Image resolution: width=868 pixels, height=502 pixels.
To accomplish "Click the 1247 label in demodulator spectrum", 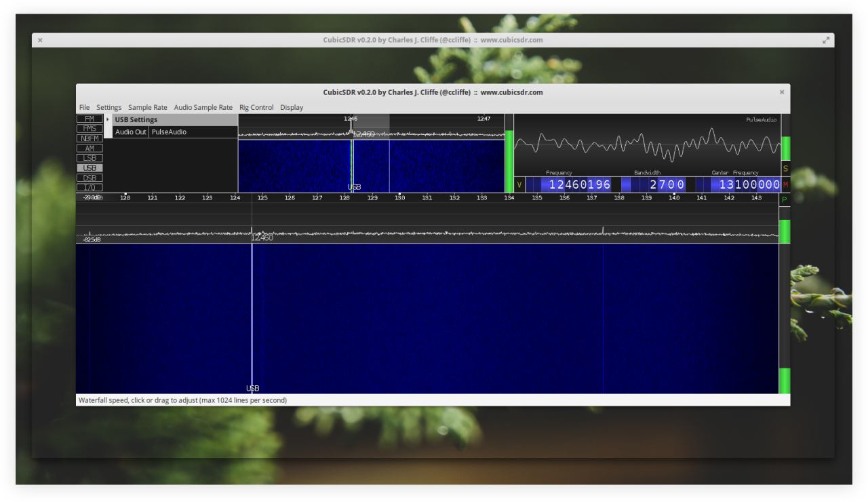I will click(484, 119).
